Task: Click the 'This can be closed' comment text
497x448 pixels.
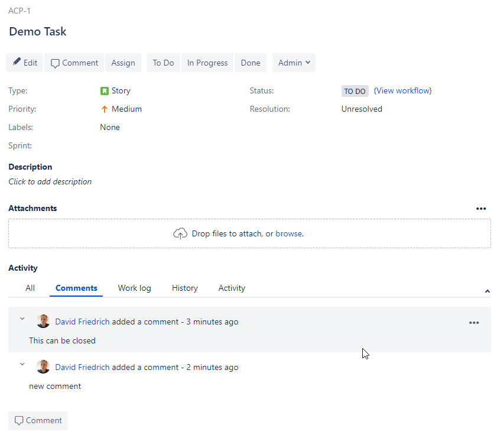Action: (62, 340)
